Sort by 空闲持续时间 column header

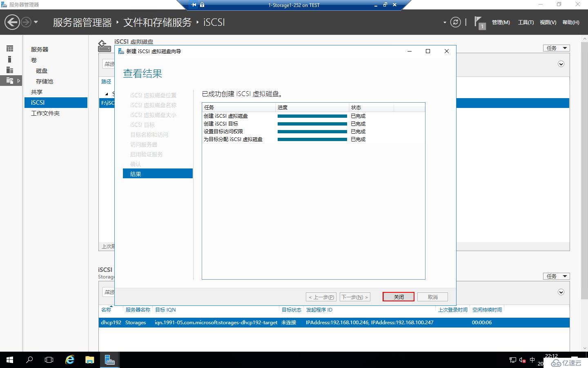tap(487, 310)
